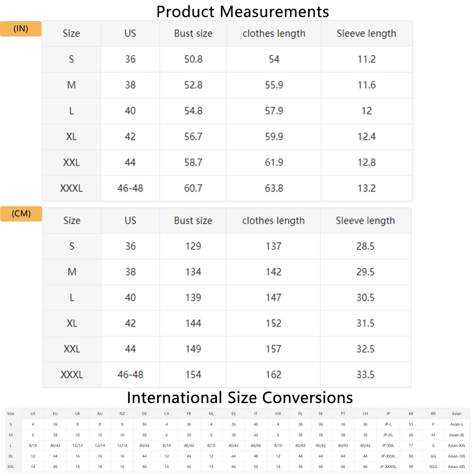Click the 56.7 bust cell

[x=193, y=137]
